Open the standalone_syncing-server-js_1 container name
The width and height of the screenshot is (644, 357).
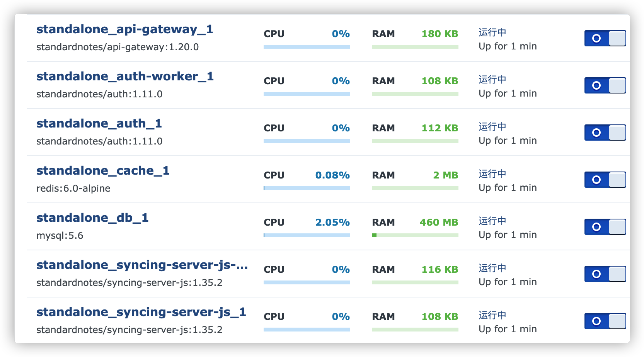coord(141,312)
